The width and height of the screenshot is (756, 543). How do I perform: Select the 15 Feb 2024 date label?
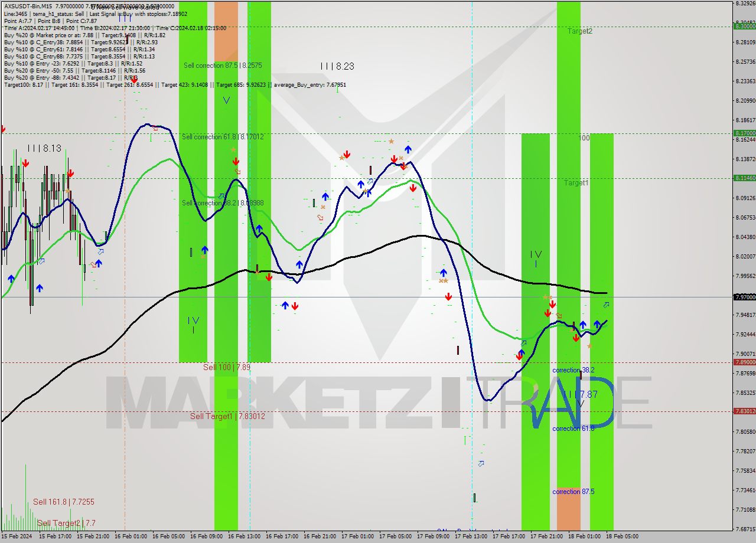(x=18, y=537)
